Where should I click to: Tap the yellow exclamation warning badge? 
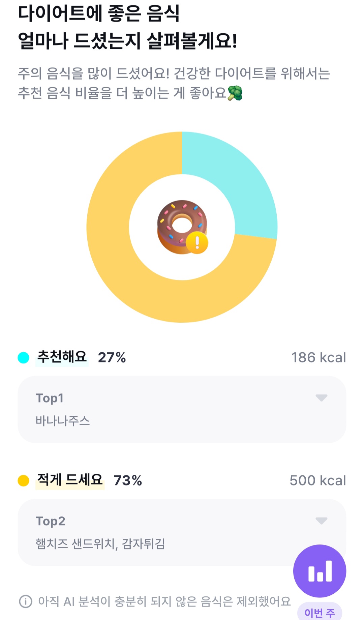pyautogui.click(x=197, y=242)
